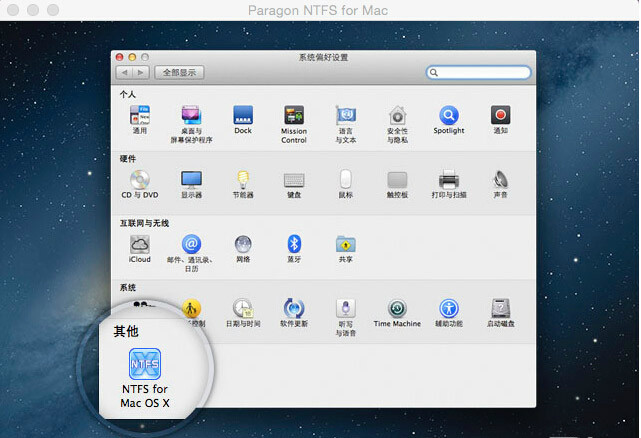This screenshot has width=641, height=438.
Task: Open 启动磁盘 startup disk preferences
Action: pos(500,308)
